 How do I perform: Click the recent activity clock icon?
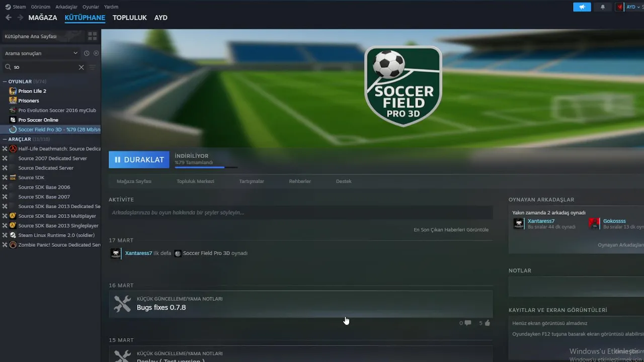coord(87,53)
